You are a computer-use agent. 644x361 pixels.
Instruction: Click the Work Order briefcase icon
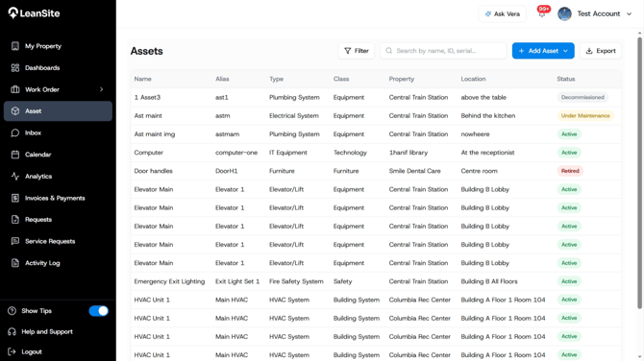15,89
